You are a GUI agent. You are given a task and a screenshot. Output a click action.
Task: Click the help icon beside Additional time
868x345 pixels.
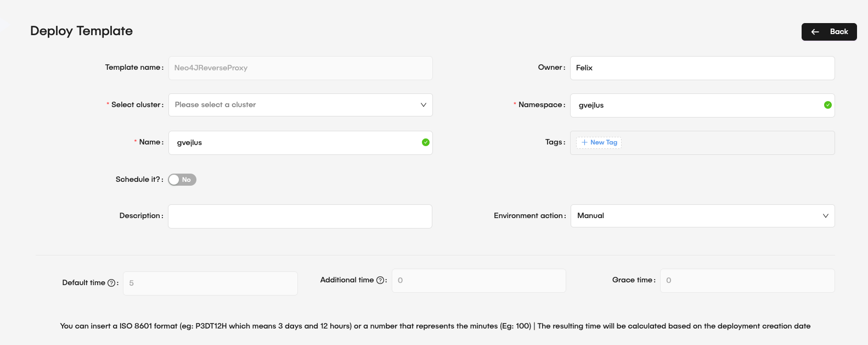pyautogui.click(x=380, y=280)
